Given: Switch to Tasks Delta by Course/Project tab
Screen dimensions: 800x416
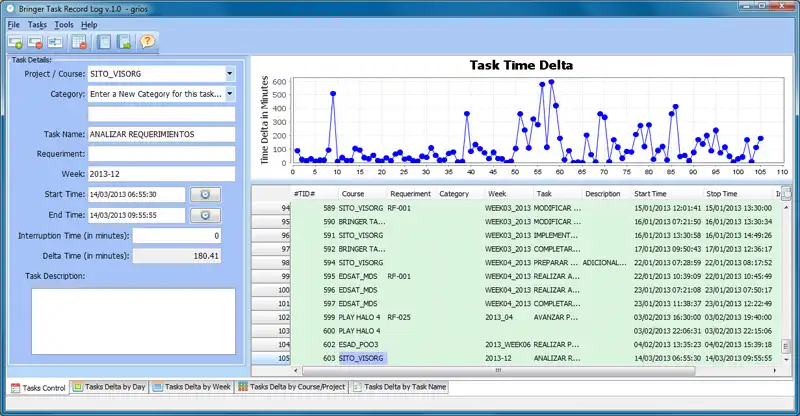Looking at the screenshot, I should coord(292,387).
